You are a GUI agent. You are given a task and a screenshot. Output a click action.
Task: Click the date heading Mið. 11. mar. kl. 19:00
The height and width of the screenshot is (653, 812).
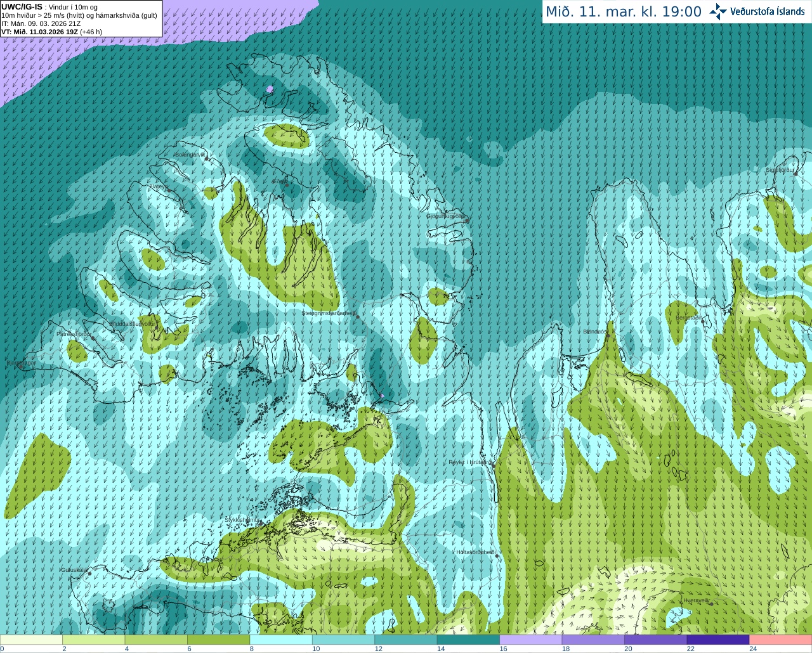[624, 11]
